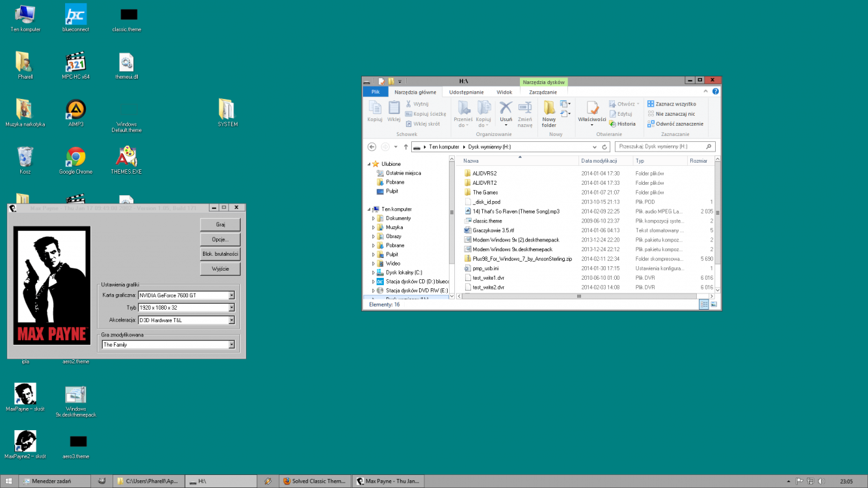
Task: Click the Graj button in Max Payne launcher
Action: click(x=221, y=224)
